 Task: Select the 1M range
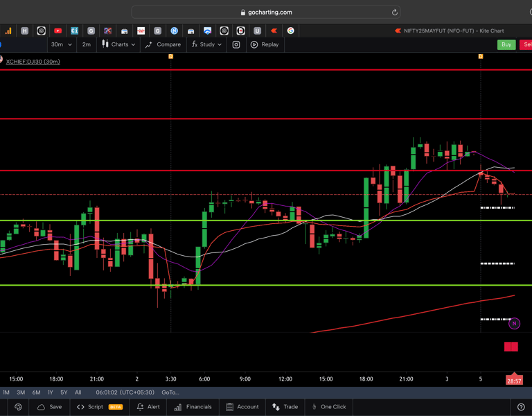coord(6,392)
